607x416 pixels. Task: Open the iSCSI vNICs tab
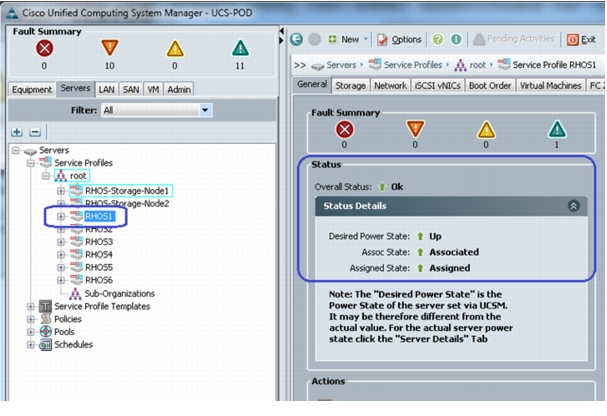[x=437, y=86]
